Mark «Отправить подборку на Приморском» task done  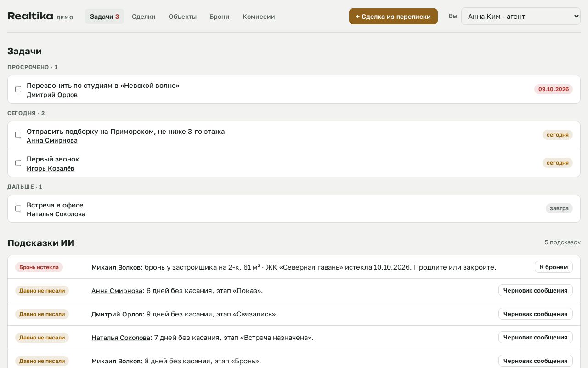coord(18,135)
